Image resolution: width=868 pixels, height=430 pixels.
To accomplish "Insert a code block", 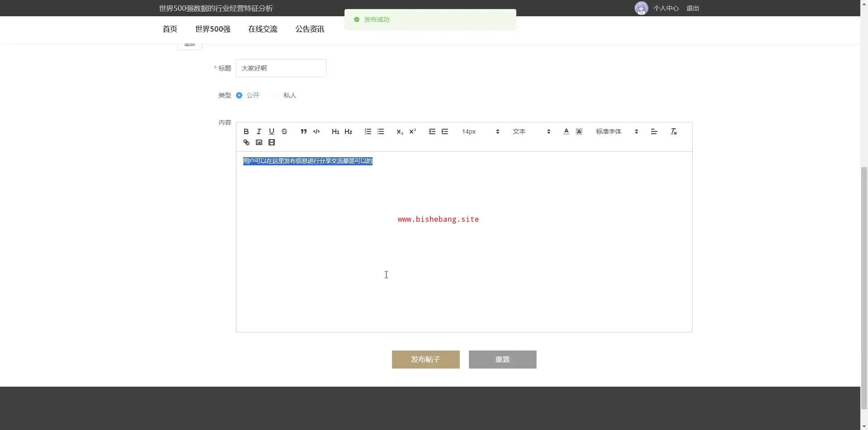I will pyautogui.click(x=316, y=131).
